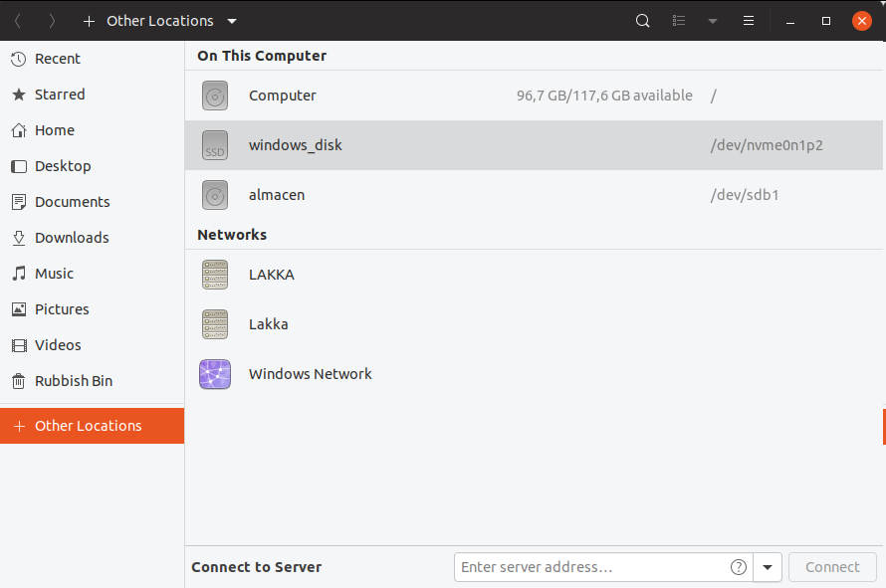Expand the Other Locations path dropdown

point(232,21)
